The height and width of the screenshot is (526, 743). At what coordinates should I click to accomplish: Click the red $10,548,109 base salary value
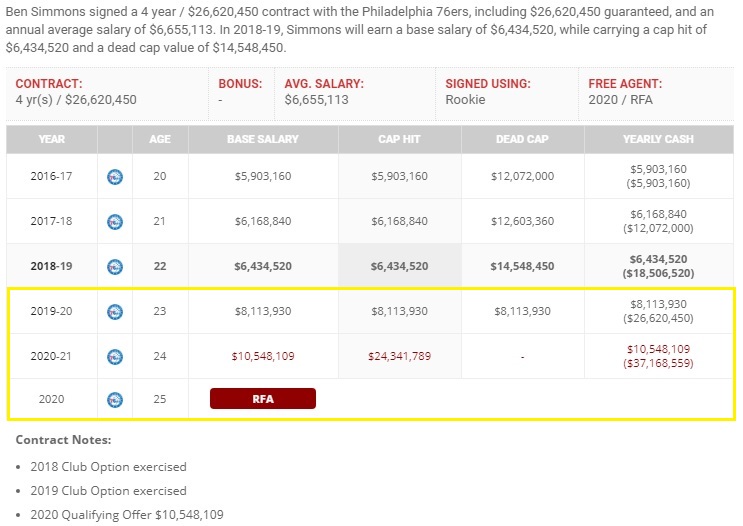click(262, 356)
